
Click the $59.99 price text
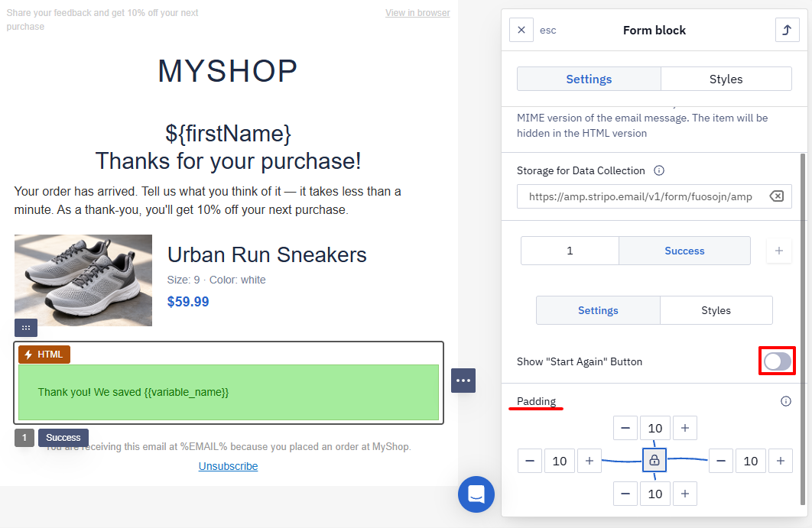pyautogui.click(x=188, y=302)
